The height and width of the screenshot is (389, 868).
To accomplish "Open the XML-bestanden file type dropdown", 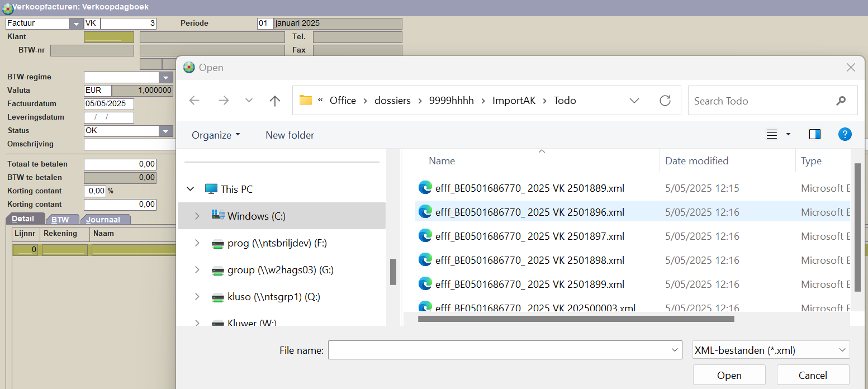I will (771, 350).
